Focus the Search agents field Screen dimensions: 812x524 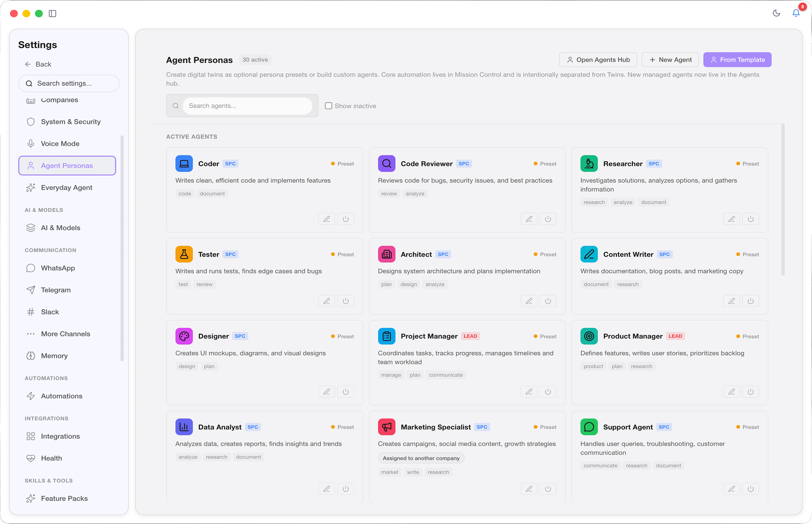coord(248,106)
